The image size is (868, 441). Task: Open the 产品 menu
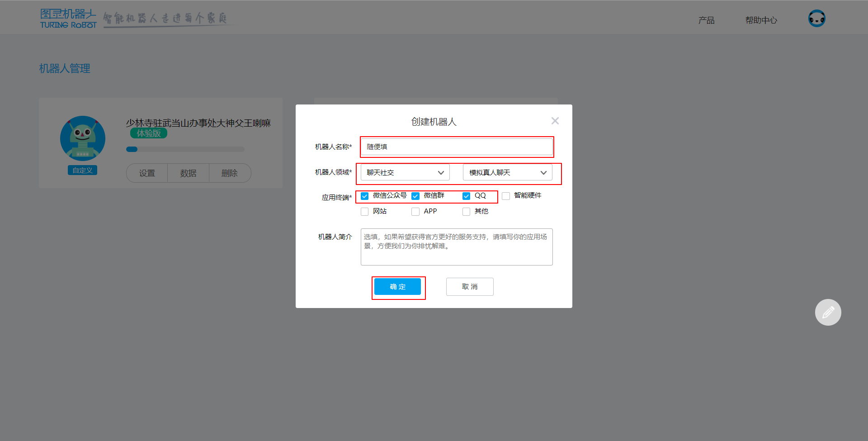706,20
